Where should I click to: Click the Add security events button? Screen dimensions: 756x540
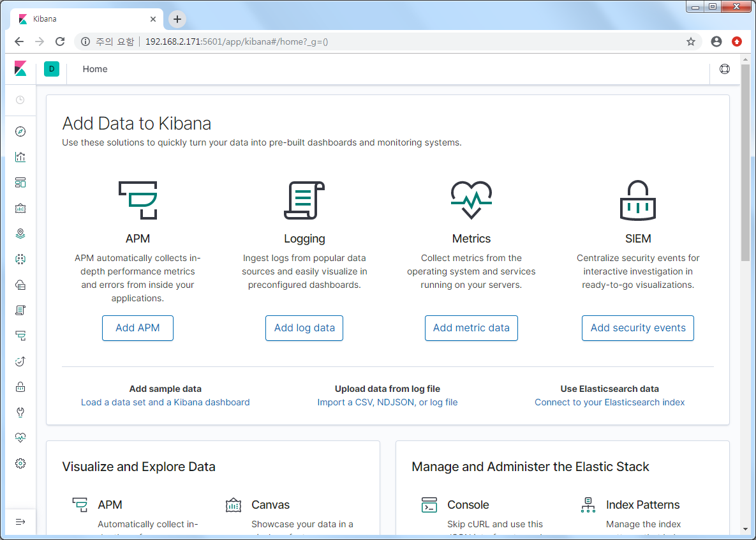point(638,328)
